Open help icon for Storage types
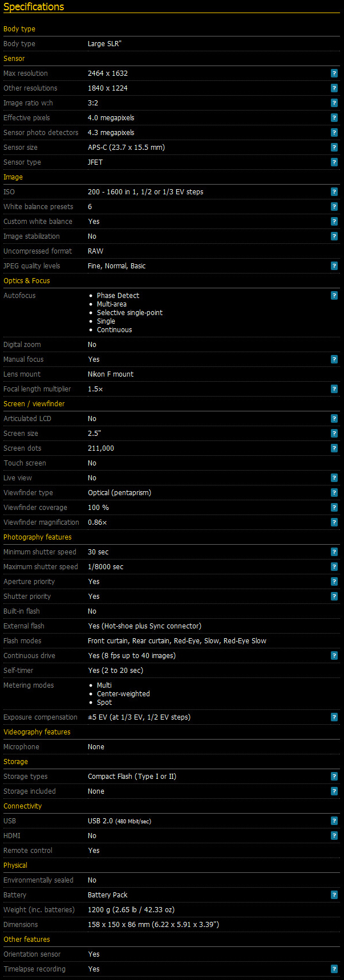 coord(334,777)
